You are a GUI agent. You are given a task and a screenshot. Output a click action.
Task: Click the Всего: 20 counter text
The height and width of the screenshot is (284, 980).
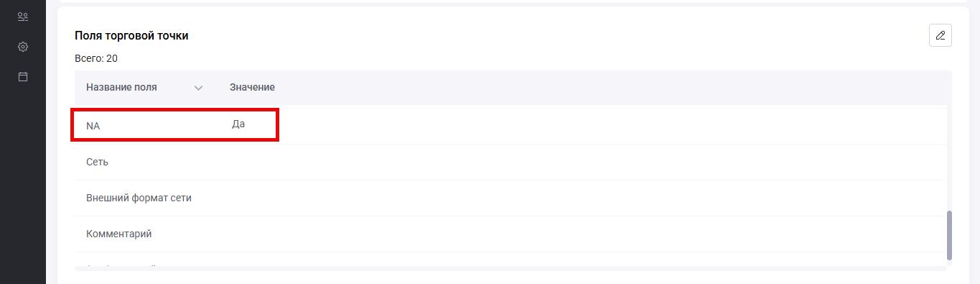point(96,58)
